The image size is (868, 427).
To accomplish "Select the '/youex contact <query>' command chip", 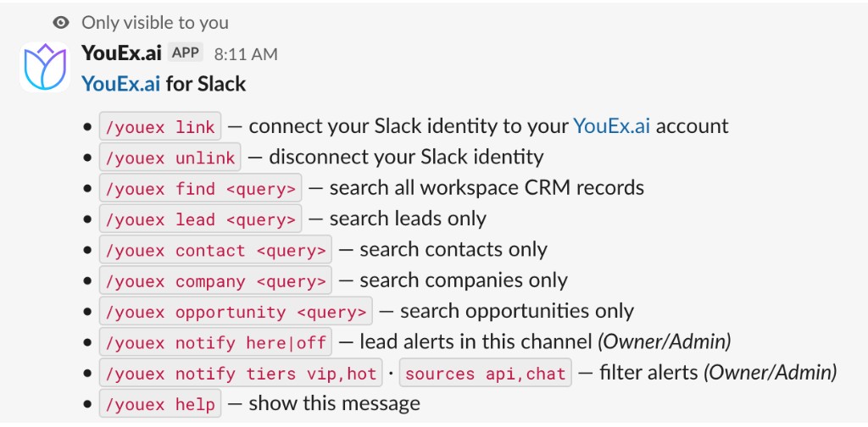I will (215, 250).
